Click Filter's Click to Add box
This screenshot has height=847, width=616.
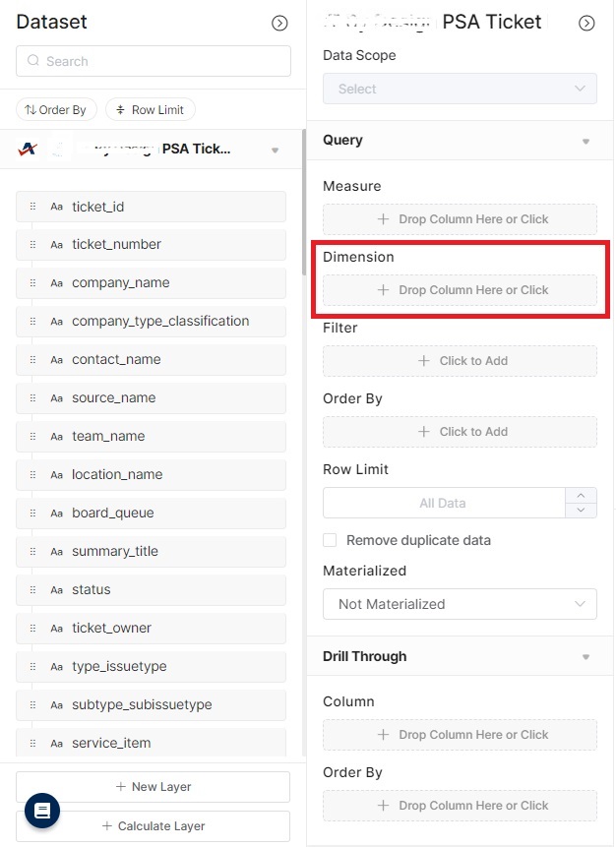(460, 361)
